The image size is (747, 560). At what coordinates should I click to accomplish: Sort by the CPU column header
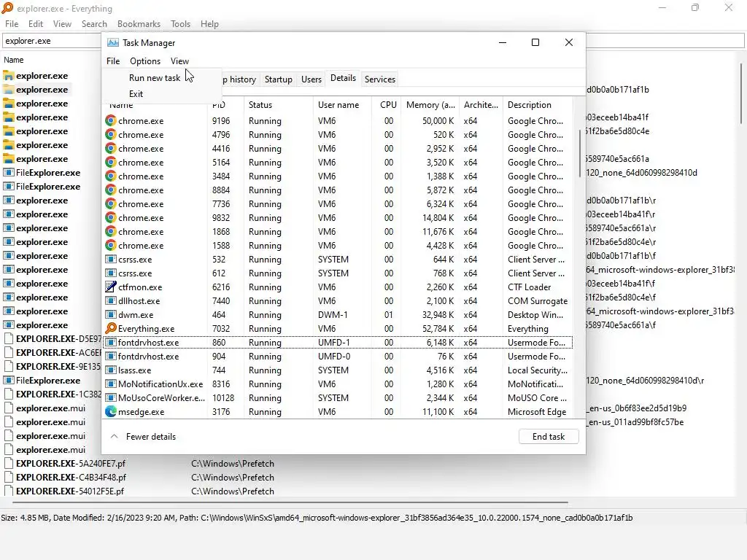point(387,105)
